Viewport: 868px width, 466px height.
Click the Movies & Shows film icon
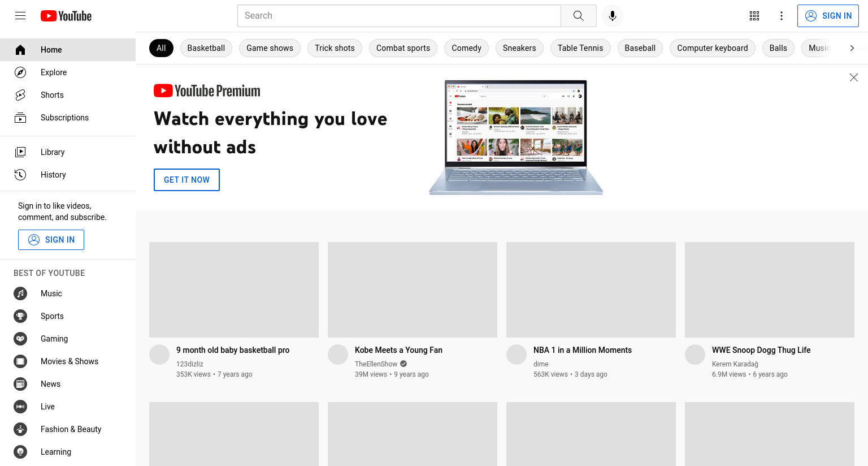tap(20, 361)
